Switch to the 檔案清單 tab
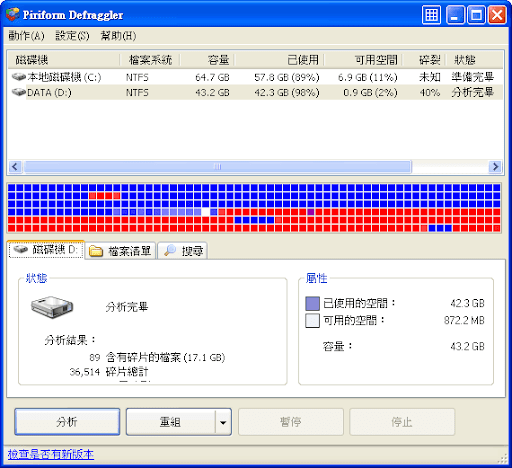This screenshot has height=468, width=512. 120,251
